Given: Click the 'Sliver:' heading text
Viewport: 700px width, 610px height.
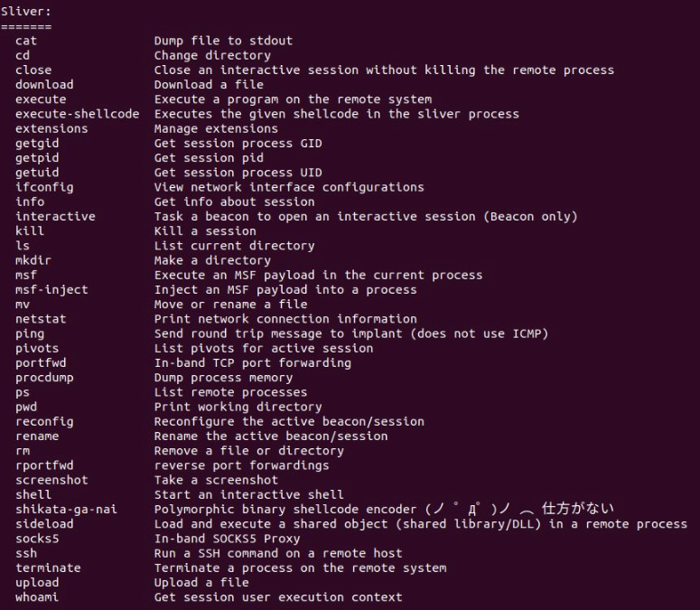Looking at the screenshot, I should [26, 12].
